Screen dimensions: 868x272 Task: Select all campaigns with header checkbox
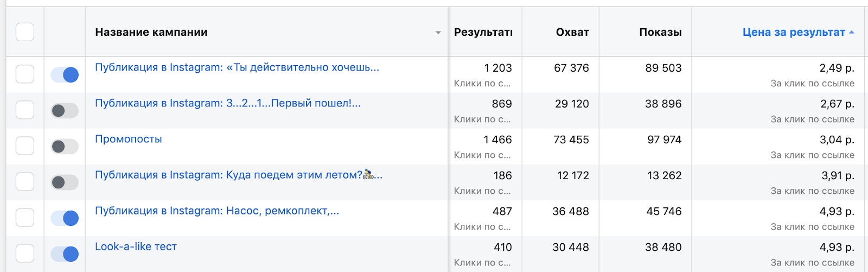click(25, 32)
